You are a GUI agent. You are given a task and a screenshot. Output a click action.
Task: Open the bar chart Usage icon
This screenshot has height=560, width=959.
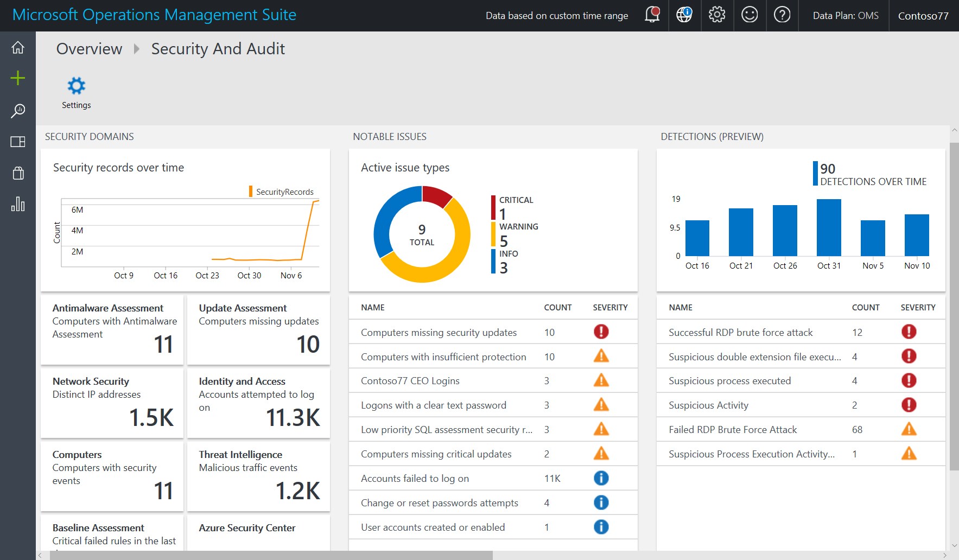(x=18, y=204)
